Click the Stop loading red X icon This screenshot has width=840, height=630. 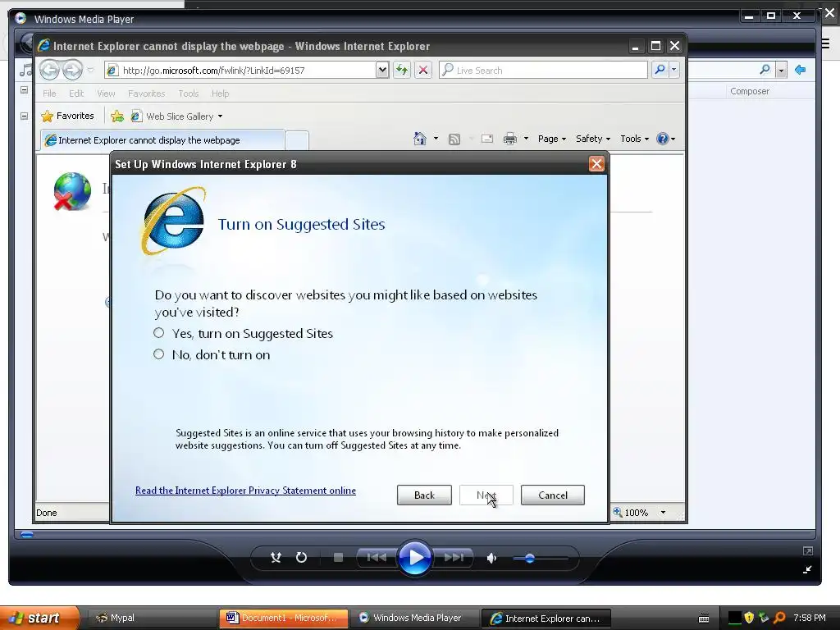click(x=423, y=71)
